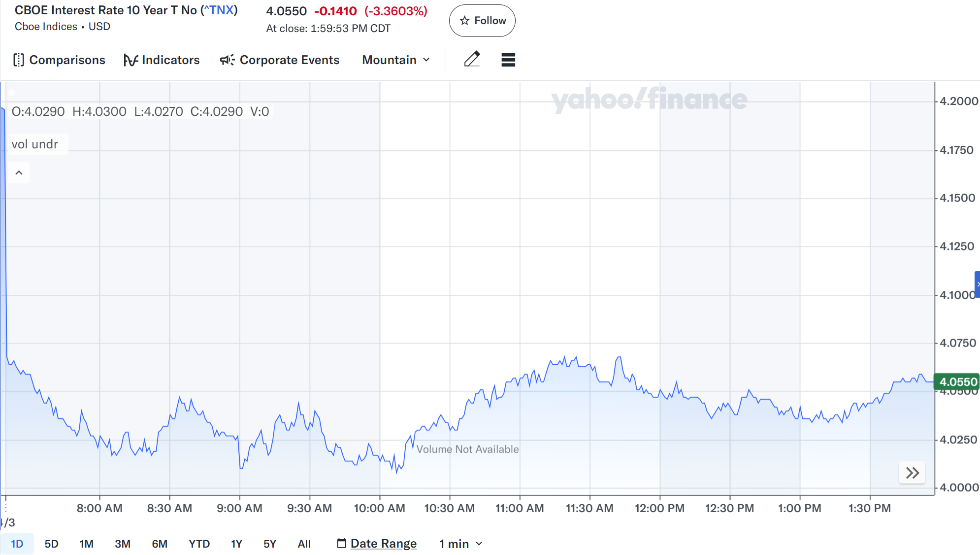Viewport: 980px width, 555px height.
Task: Jump to latest data with double-arrow button
Action: pyautogui.click(x=912, y=473)
